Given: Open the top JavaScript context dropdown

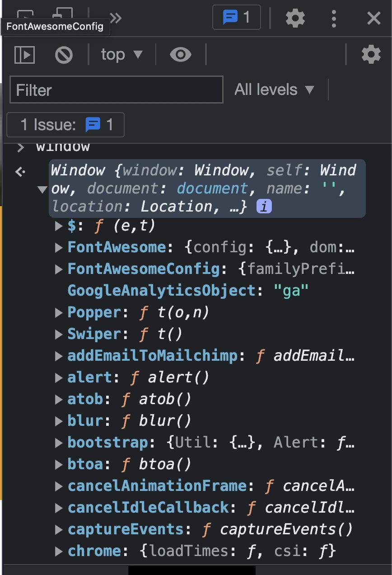Looking at the screenshot, I should point(121,55).
